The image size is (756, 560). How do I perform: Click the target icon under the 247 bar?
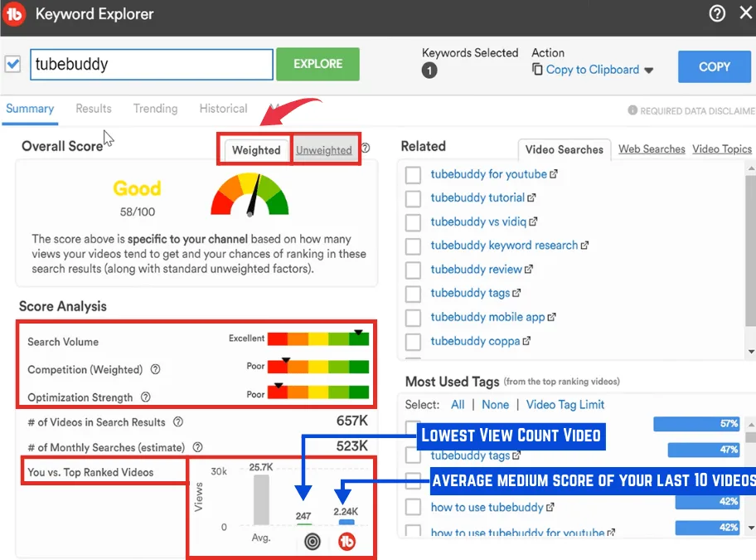pyautogui.click(x=313, y=542)
